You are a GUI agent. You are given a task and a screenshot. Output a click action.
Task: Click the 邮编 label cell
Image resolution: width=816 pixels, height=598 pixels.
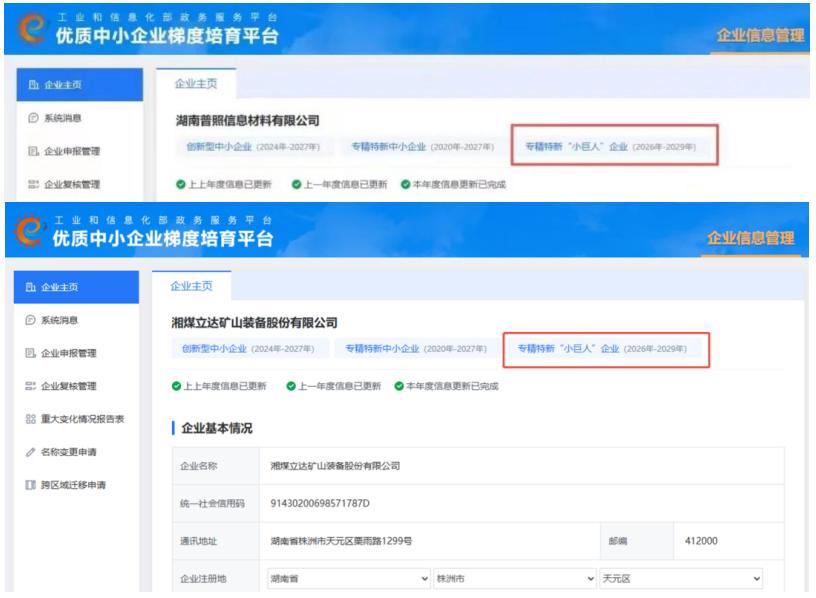[x=637, y=541]
